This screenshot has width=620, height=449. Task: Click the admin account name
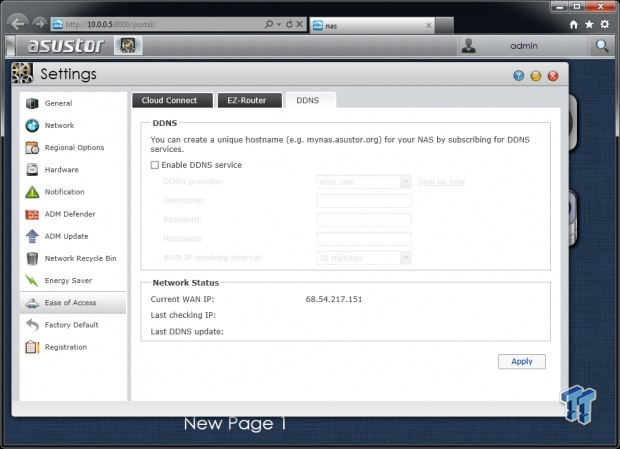(x=524, y=46)
